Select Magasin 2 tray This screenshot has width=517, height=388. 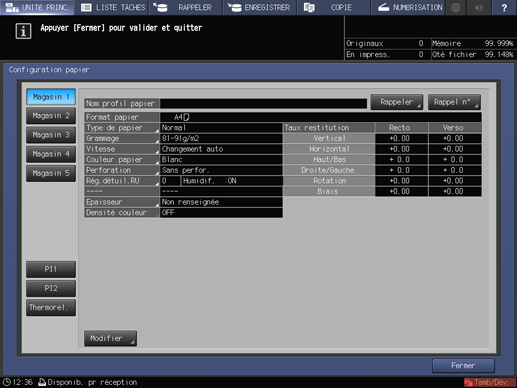[x=51, y=116]
